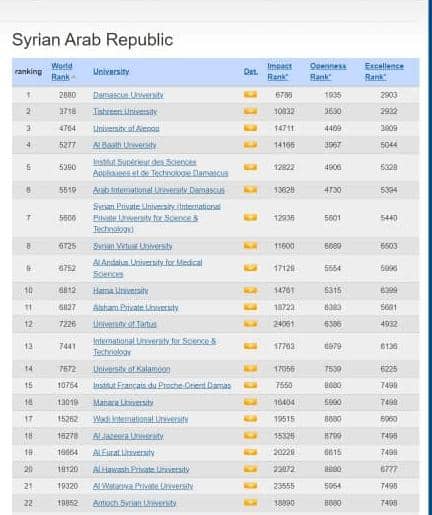Image resolution: width=432 pixels, height=515 pixels.
Task: Open University of Kalamoon details icon
Action: pos(250,369)
